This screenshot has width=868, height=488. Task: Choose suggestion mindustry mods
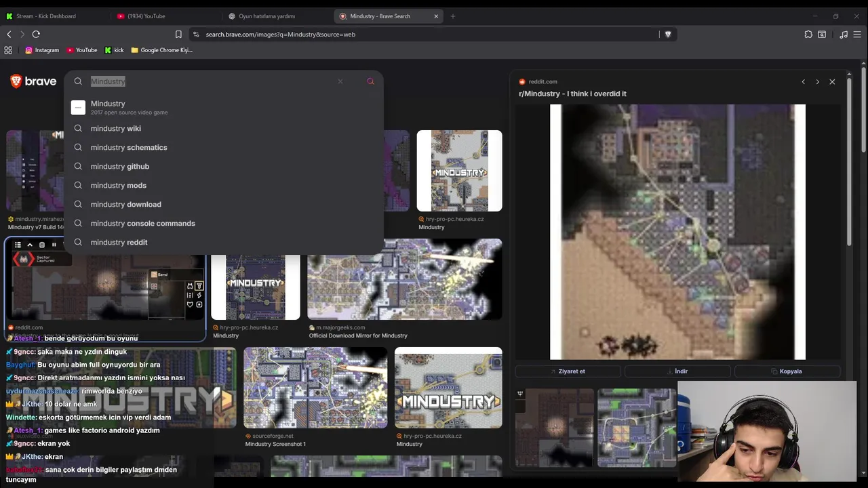224,185
